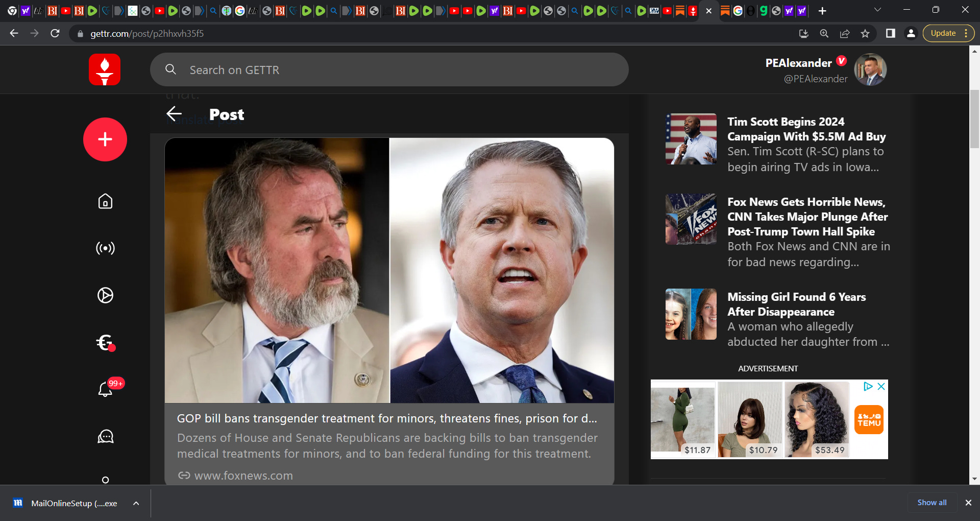Screen dimensions: 980x521
Task: Click the ADVERTISEMENT label
Action: pyautogui.click(x=768, y=368)
